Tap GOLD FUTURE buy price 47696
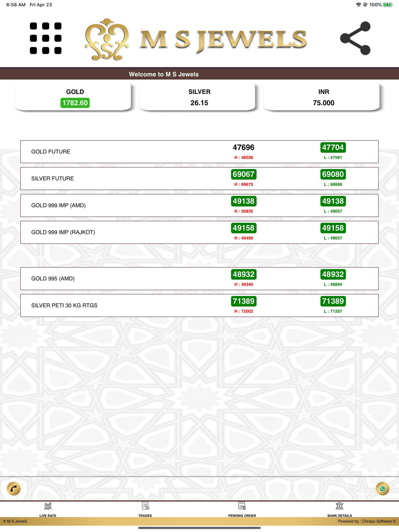 coord(243,148)
